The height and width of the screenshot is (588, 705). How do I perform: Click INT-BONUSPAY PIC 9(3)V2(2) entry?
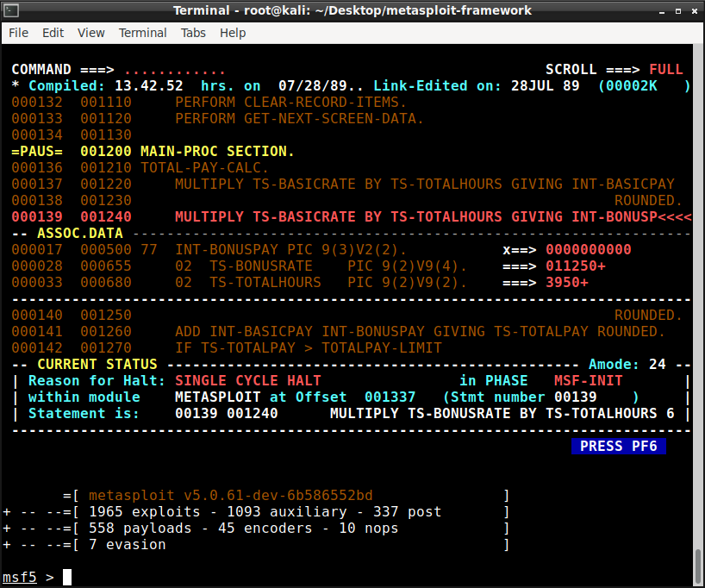[x=291, y=250]
